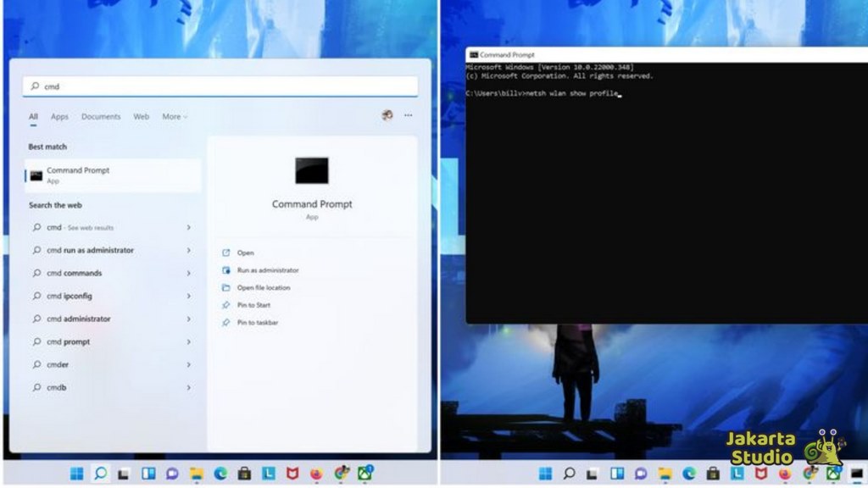Image resolution: width=868 pixels, height=488 pixels.
Task: Expand the 'cmder' suggestion chevron
Action: (188, 365)
